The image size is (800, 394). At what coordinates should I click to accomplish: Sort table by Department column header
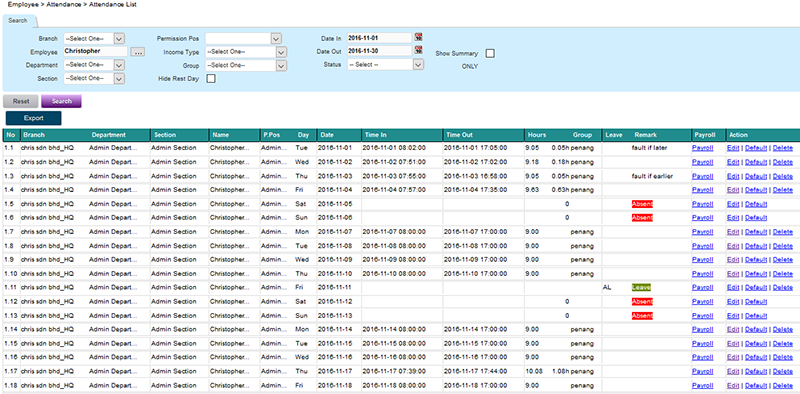tap(108, 135)
